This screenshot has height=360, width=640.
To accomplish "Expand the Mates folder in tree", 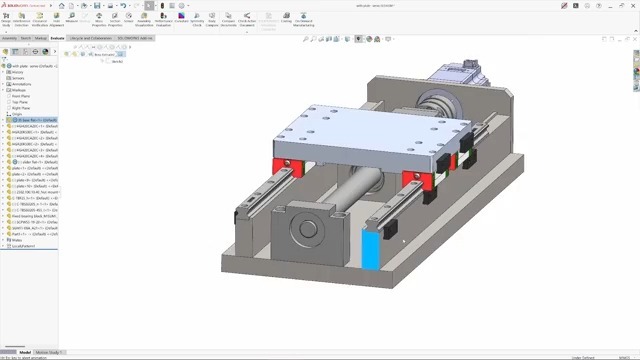I will coord(3,240).
